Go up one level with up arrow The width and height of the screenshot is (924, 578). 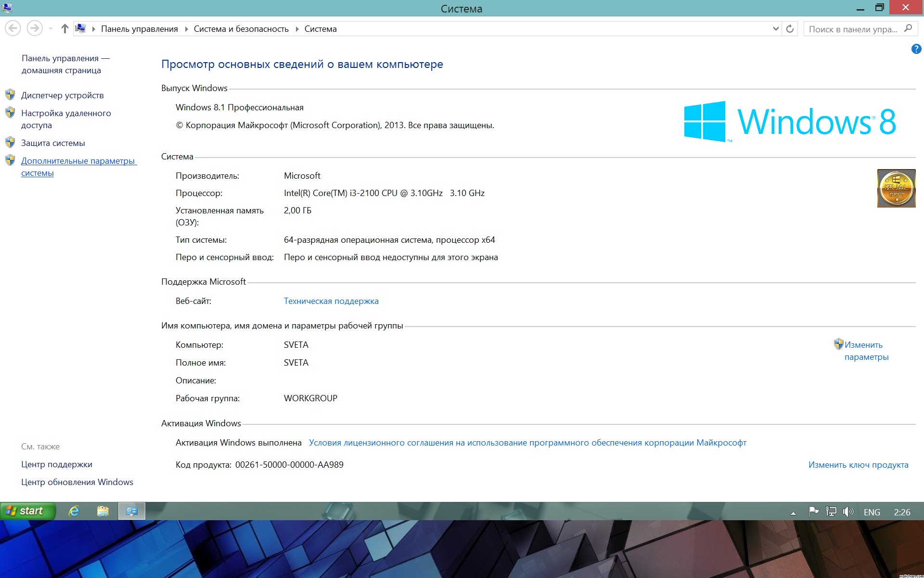[x=64, y=29]
